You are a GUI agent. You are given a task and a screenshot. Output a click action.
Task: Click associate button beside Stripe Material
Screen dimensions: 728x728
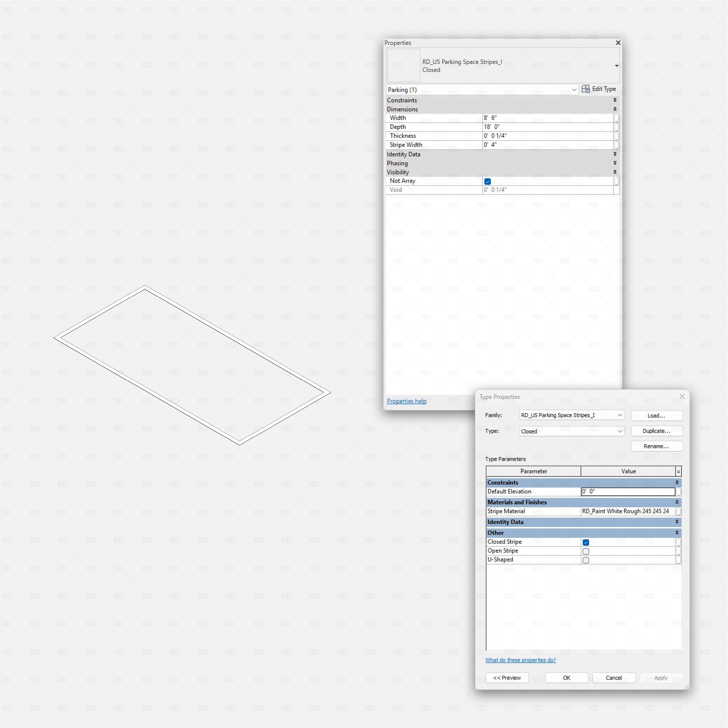[678, 511]
